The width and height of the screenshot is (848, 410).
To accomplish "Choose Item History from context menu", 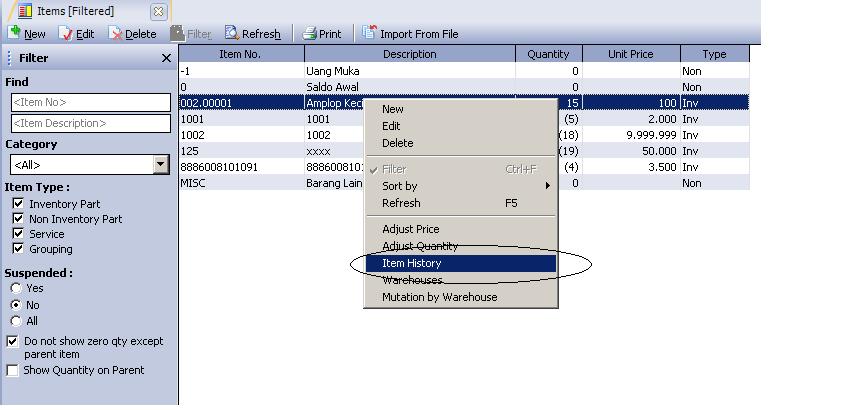I will tap(411, 263).
